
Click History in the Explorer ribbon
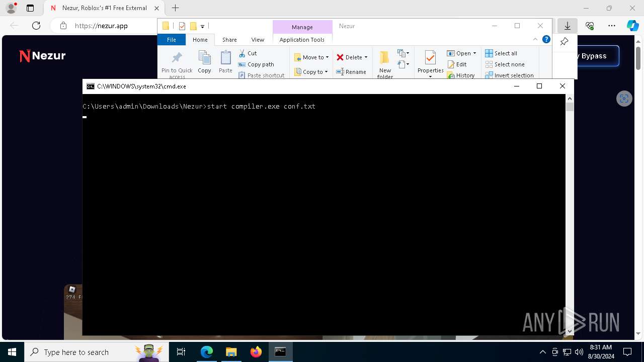click(x=460, y=75)
